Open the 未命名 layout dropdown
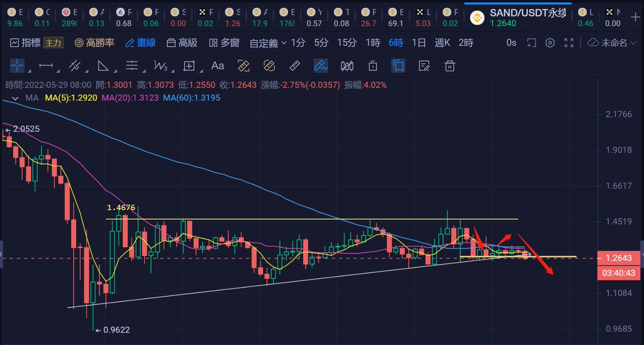This screenshot has width=644, height=345. [613, 42]
